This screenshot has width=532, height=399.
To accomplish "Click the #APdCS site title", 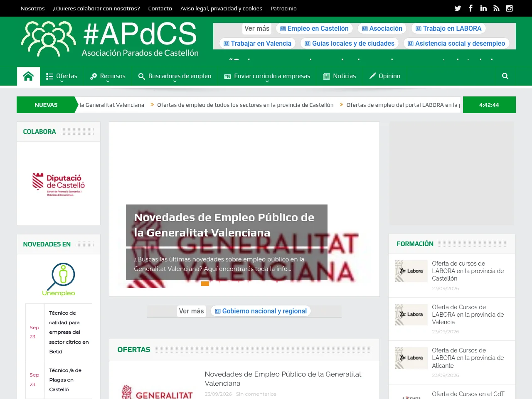I will coord(140,34).
